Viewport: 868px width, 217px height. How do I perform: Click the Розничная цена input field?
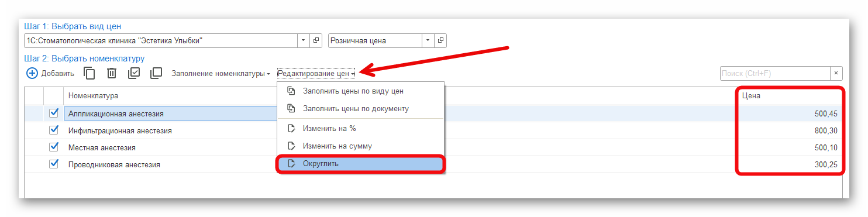(x=376, y=41)
